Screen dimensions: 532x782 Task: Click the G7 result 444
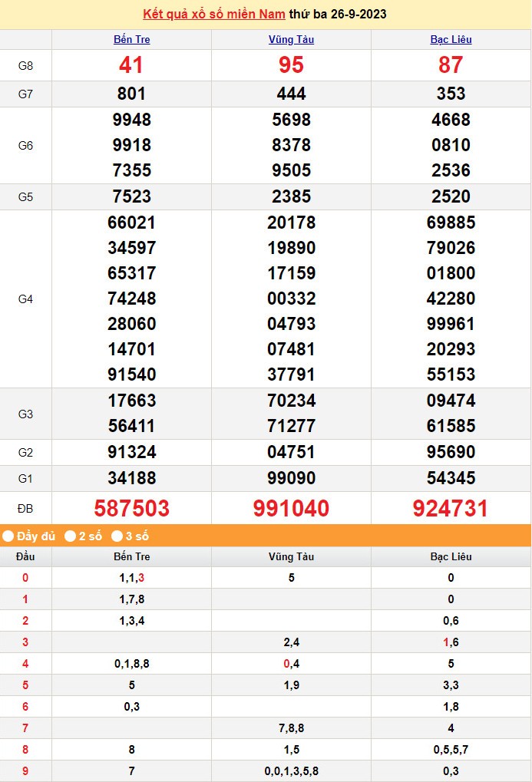[x=291, y=94]
